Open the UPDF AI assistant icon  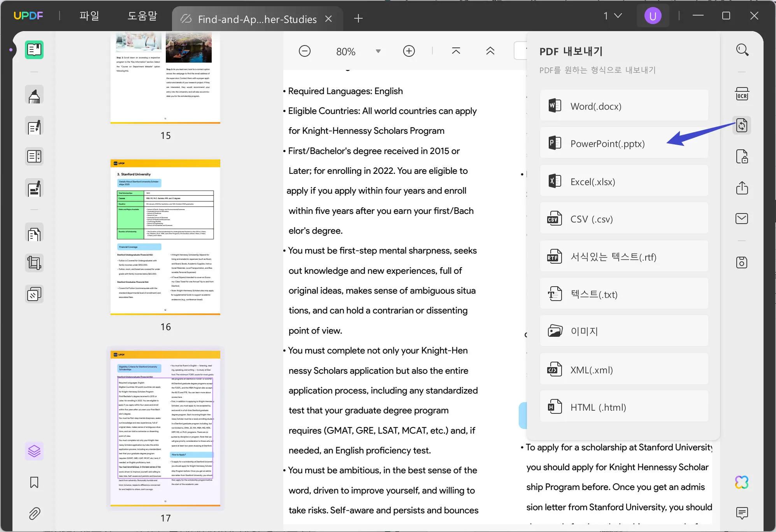click(742, 482)
